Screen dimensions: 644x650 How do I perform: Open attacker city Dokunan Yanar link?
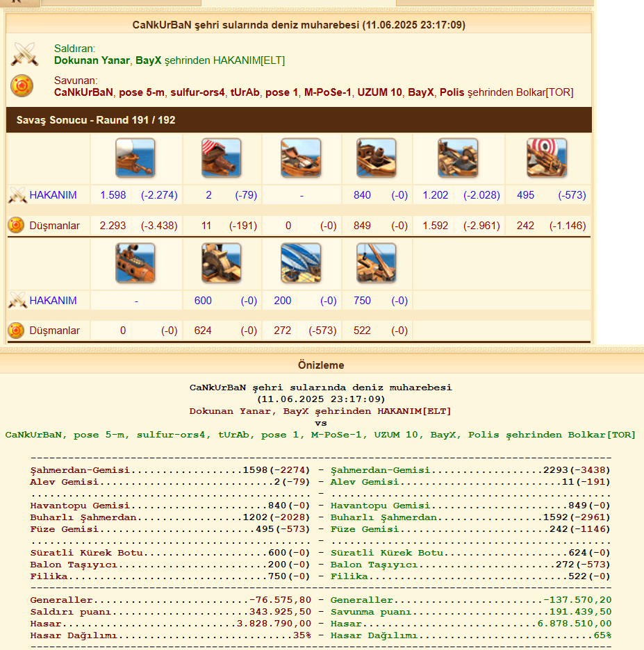(x=92, y=60)
